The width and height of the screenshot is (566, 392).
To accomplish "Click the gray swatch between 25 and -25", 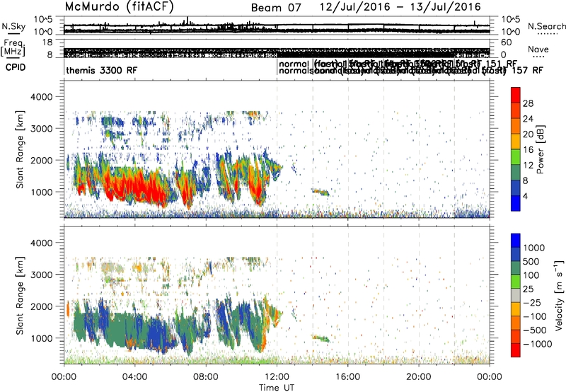I will [x=516, y=296].
